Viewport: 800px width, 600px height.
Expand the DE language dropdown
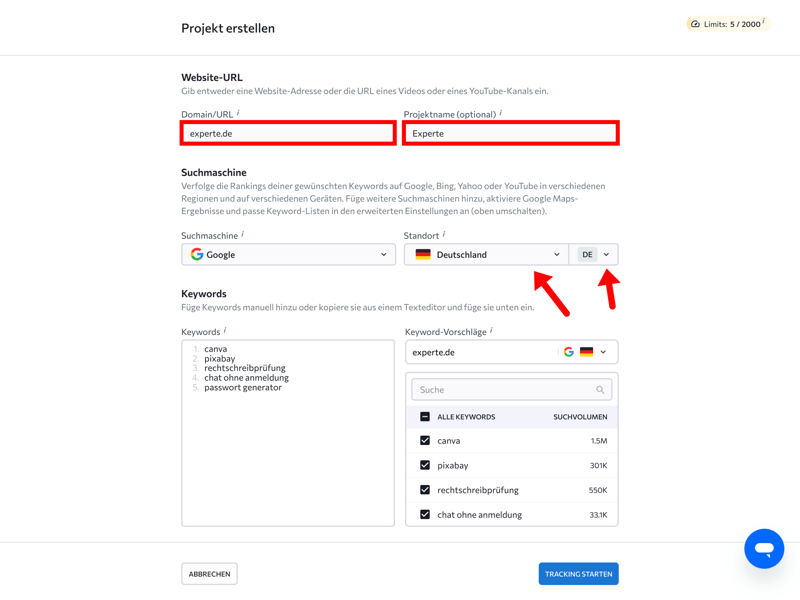(x=594, y=255)
